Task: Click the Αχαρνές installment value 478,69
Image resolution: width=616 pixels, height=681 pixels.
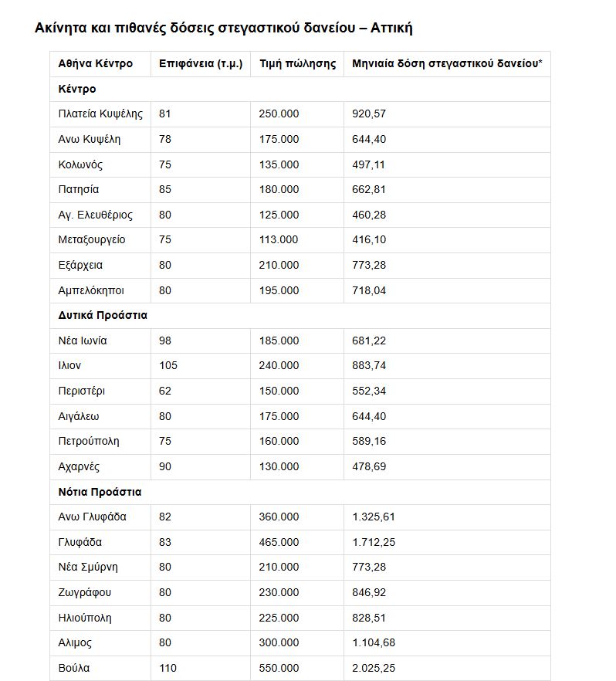Action: pos(369,466)
